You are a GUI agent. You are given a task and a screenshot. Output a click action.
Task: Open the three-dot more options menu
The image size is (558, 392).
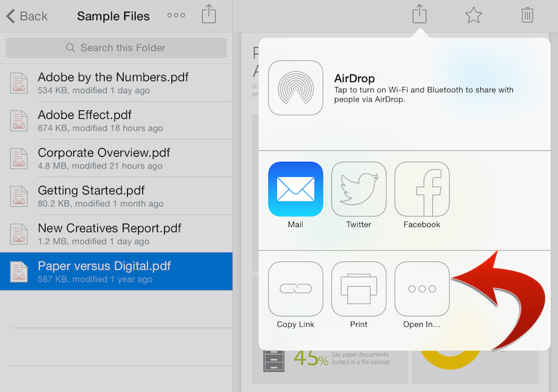click(x=176, y=15)
